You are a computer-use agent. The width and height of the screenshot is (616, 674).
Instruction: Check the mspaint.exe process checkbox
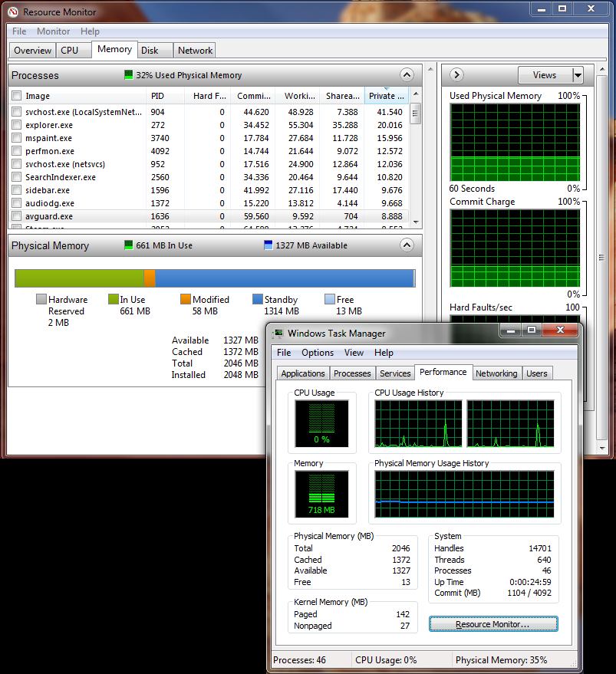point(17,138)
